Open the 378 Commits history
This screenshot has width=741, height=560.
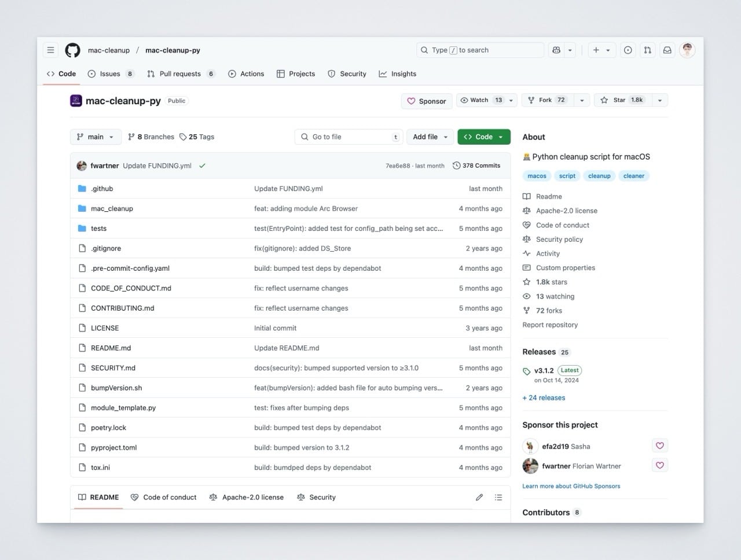pyautogui.click(x=476, y=165)
